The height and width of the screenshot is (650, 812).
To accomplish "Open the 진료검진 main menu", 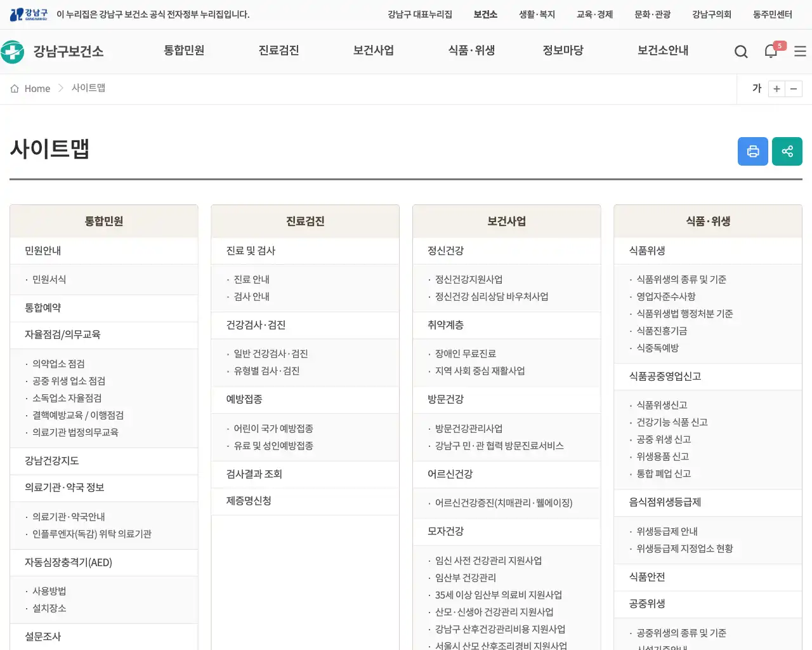I will 279,51.
